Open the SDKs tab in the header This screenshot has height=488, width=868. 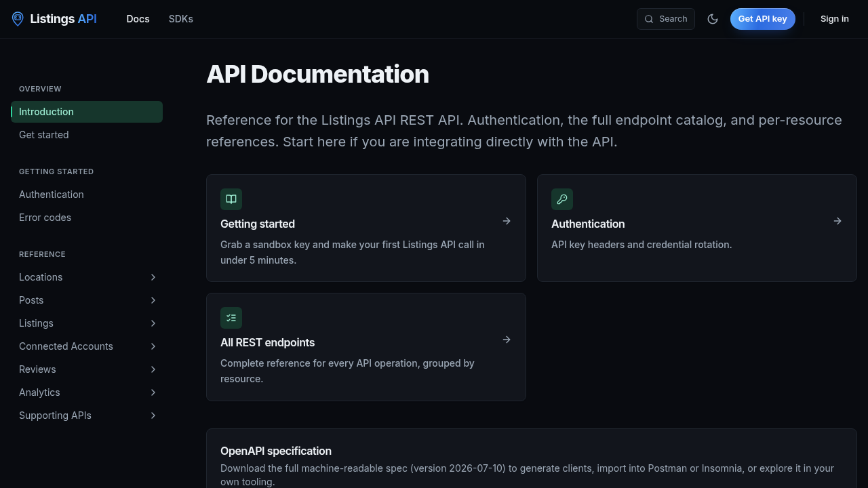[181, 19]
